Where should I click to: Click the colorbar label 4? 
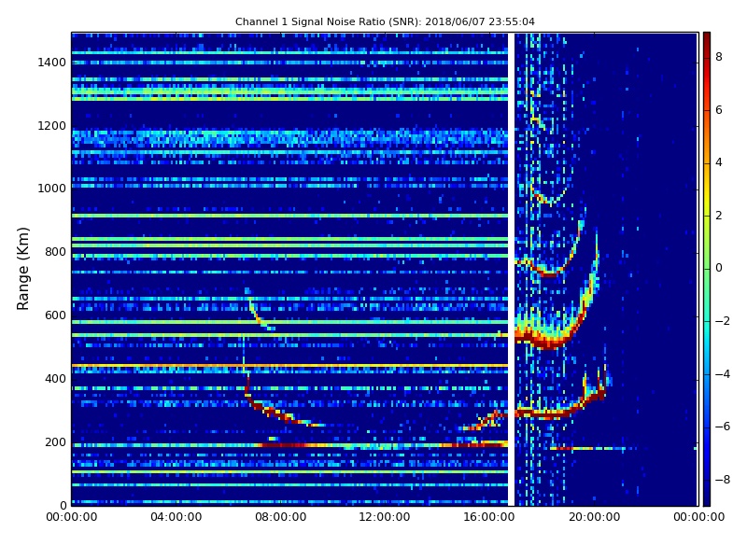(719, 162)
